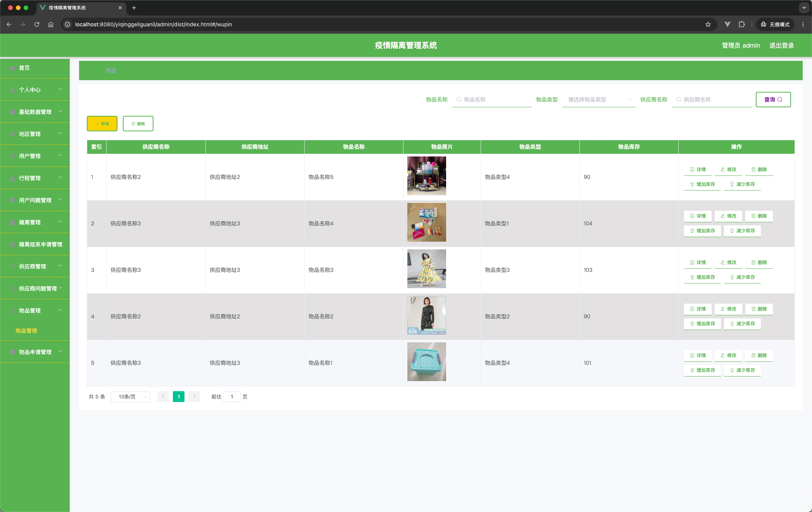Click the site info icon in address bar
The height and width of the screenshot is (512, 812).
coord(67,24)
